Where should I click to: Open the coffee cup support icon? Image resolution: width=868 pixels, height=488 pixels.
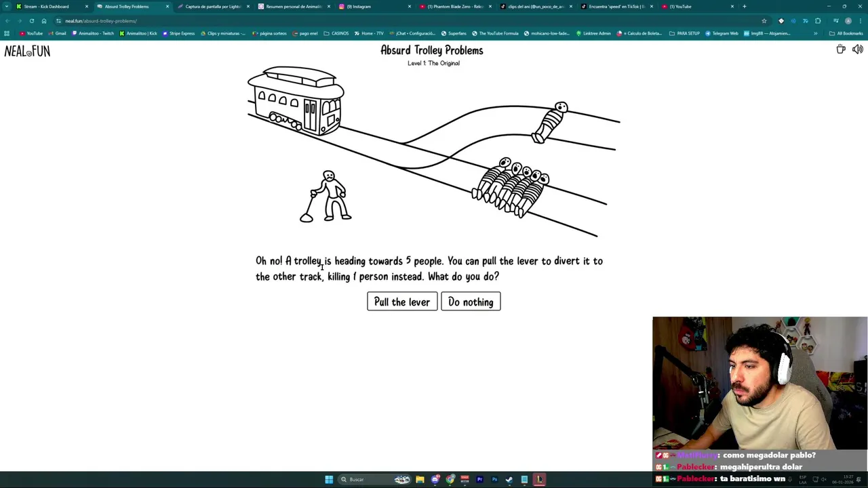(841, 49)
